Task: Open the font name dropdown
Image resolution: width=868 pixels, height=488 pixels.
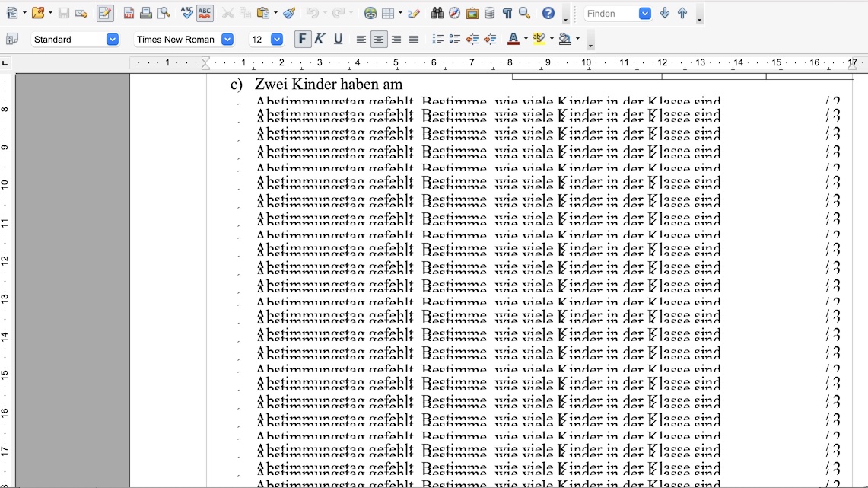Action: 227,39
